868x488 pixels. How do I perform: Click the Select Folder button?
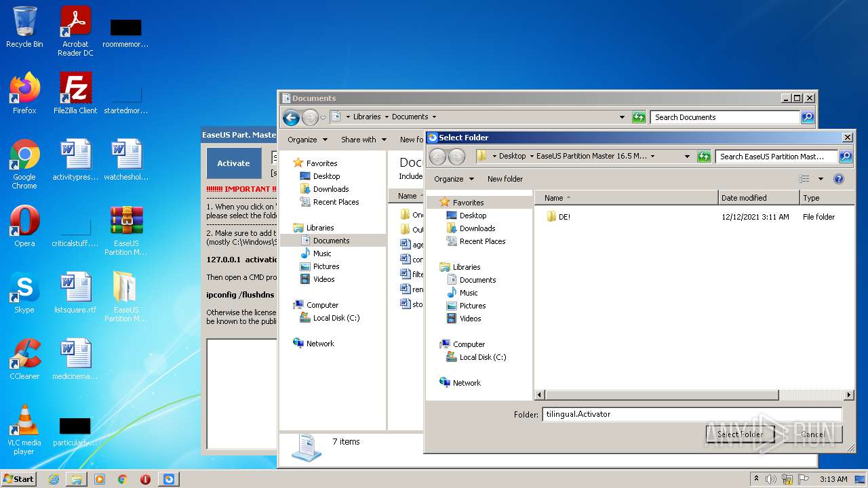tap(741, 434)
